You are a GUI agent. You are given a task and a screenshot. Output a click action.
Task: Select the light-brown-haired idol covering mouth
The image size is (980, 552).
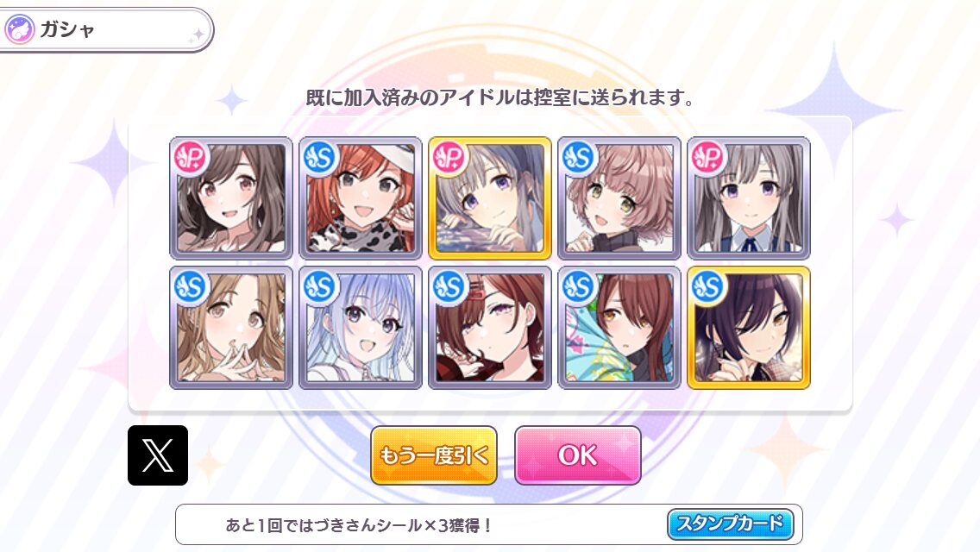[x=231, y=328]
